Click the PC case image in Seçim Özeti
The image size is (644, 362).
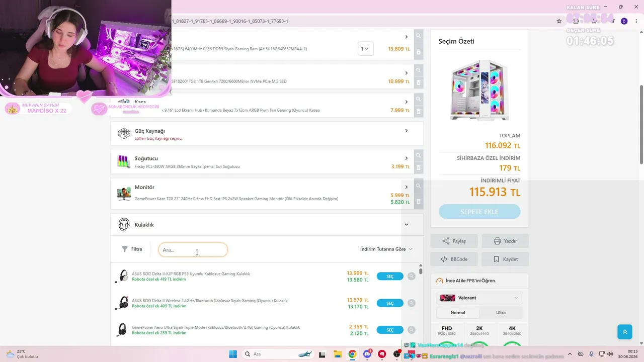(x=479, y=90)
